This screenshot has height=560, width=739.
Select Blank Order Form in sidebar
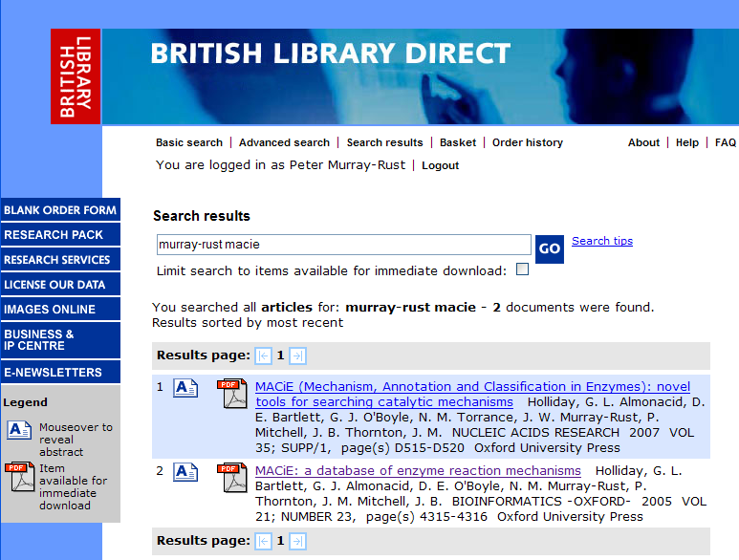coord(60,210)
